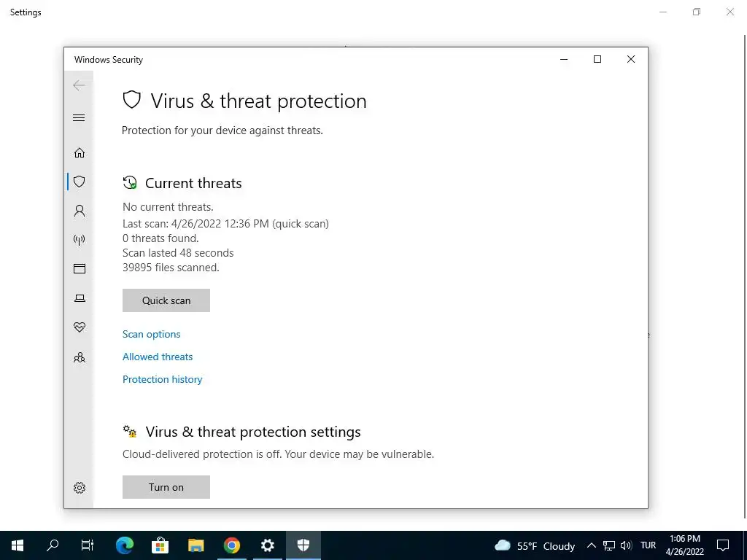Show hidden system tray icons

pyautogui.click(x=591, y=545)
